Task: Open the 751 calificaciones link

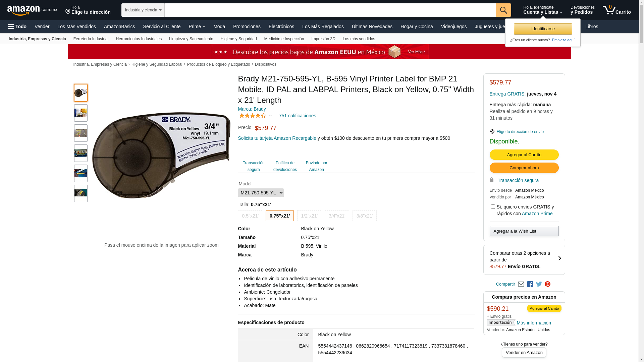Action: [x=298, y=116]
